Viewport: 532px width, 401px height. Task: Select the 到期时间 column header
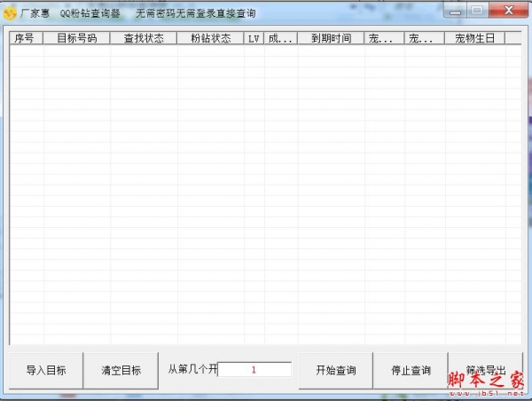[331, 38]
